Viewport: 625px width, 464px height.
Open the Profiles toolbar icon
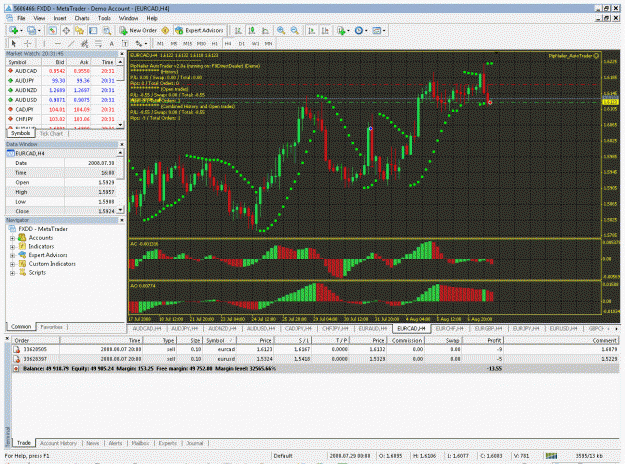33,30
